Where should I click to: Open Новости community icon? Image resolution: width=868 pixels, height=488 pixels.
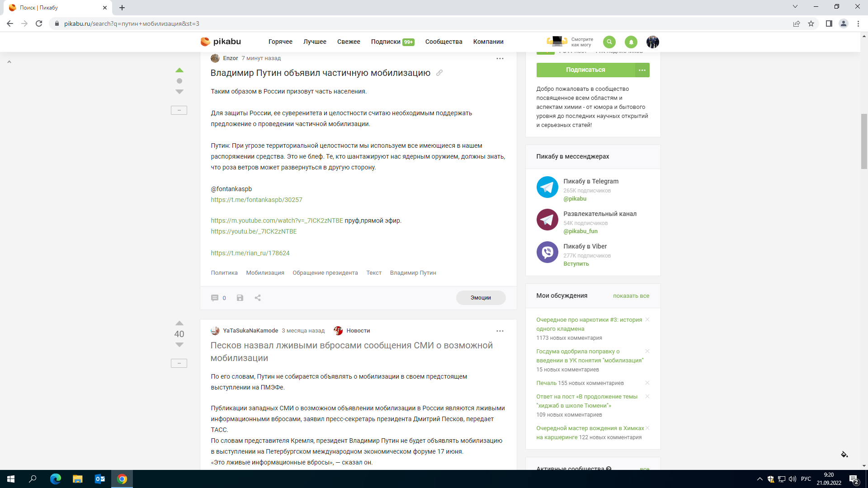pos(338,331)
